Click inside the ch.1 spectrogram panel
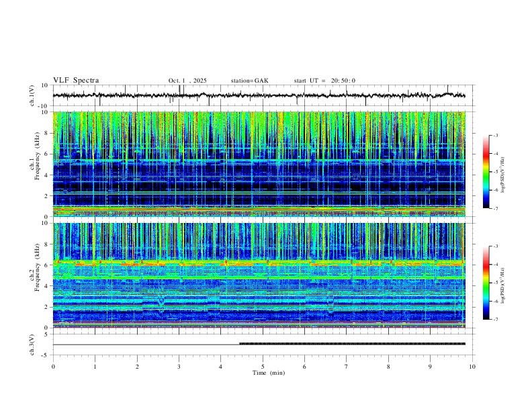The image size is (532, 411). [259, 164]
